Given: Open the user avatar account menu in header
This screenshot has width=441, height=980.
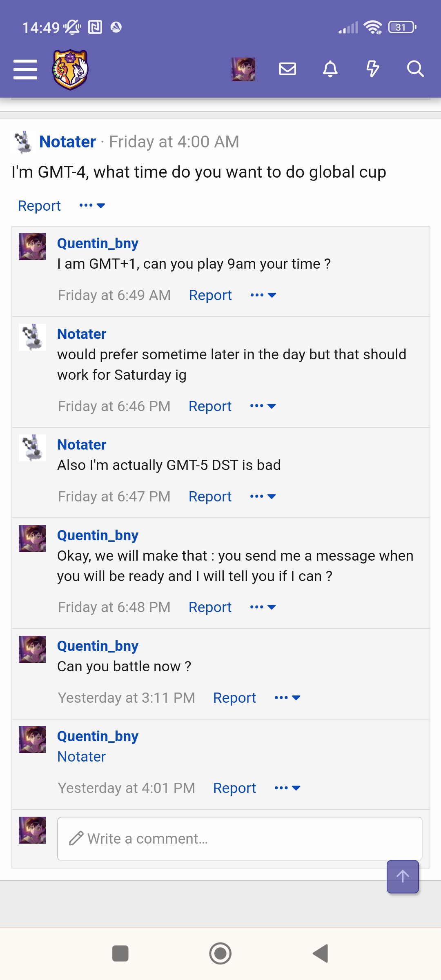Looking at the screenshot, I should (243, 69).
